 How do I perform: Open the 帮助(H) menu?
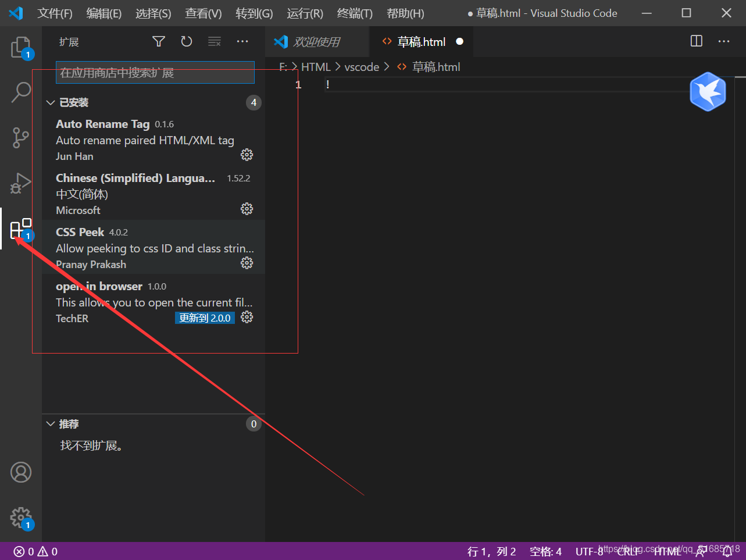point(405,13)
